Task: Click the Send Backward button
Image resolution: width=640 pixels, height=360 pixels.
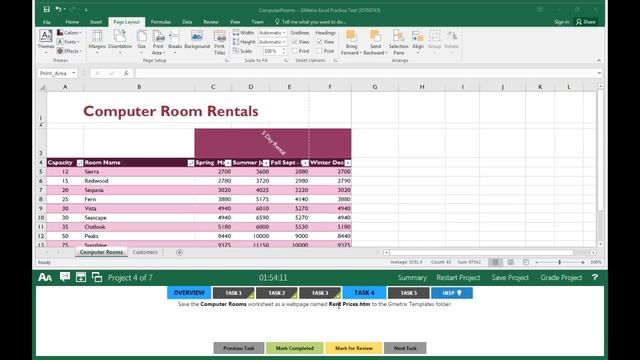Action: coord(375,42)
